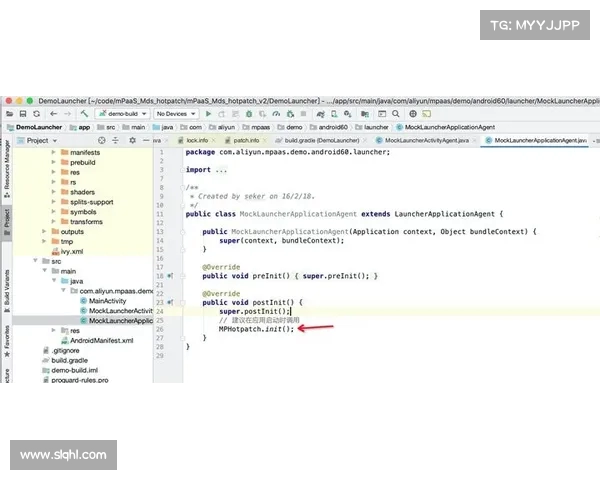Toggle the Favorites tool window
The width and height of the screenshot is (600, 480).
coord(7,341)
